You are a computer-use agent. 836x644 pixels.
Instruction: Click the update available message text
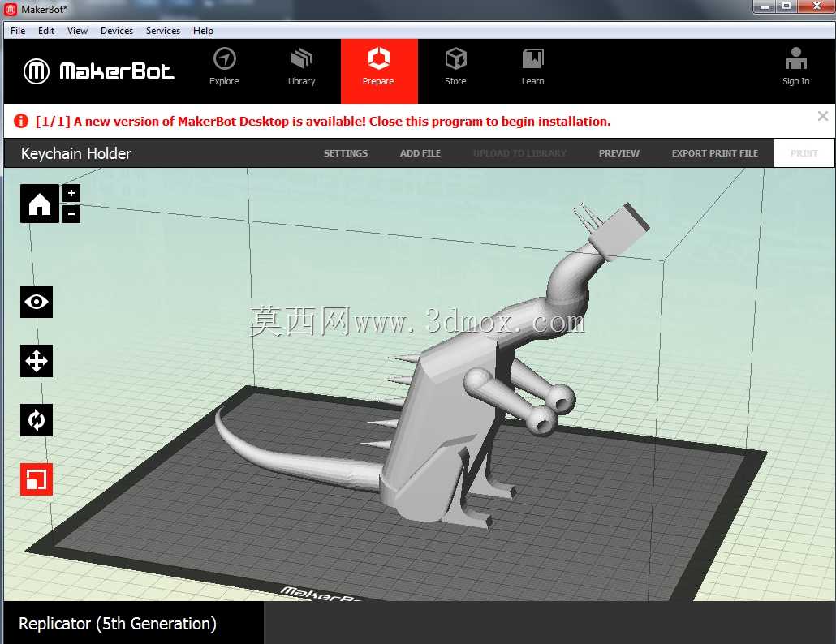coord(323,122)
